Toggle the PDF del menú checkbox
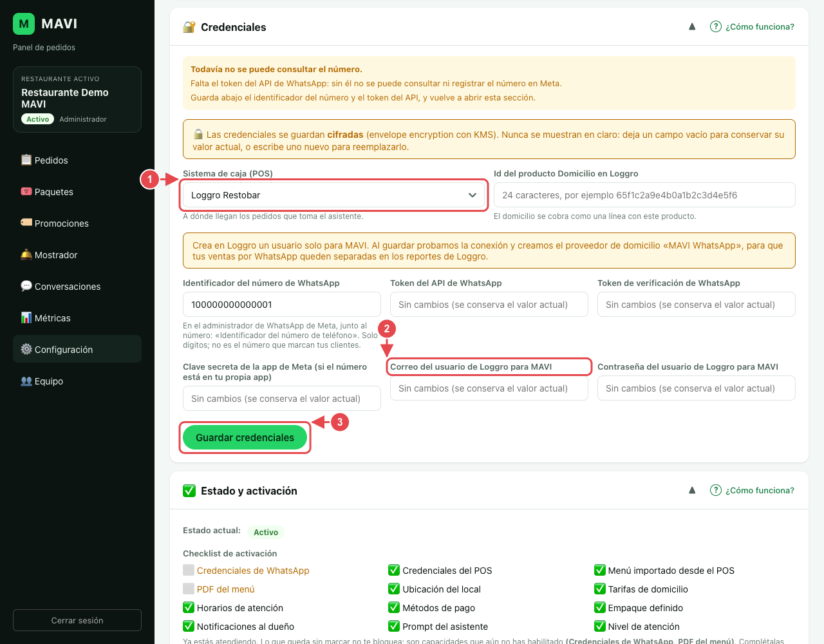824x644 pixels. point(189,589)
